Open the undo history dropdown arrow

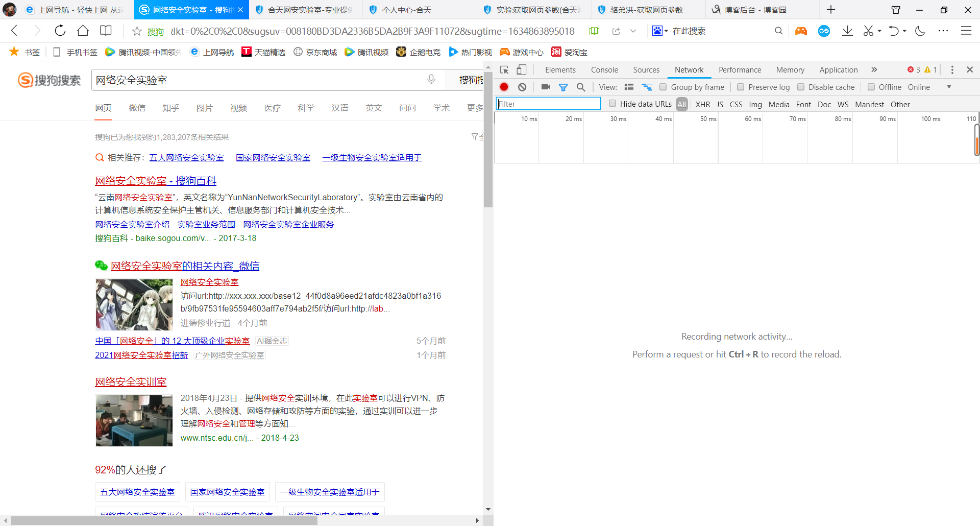click(x=904, y=31)
